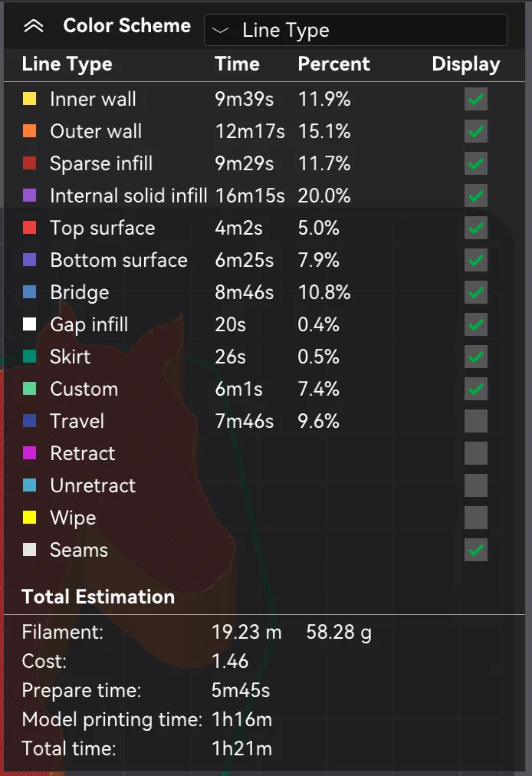Click the blue Bridge color icon
532x776 pixels.
click(x=30, y=292)
